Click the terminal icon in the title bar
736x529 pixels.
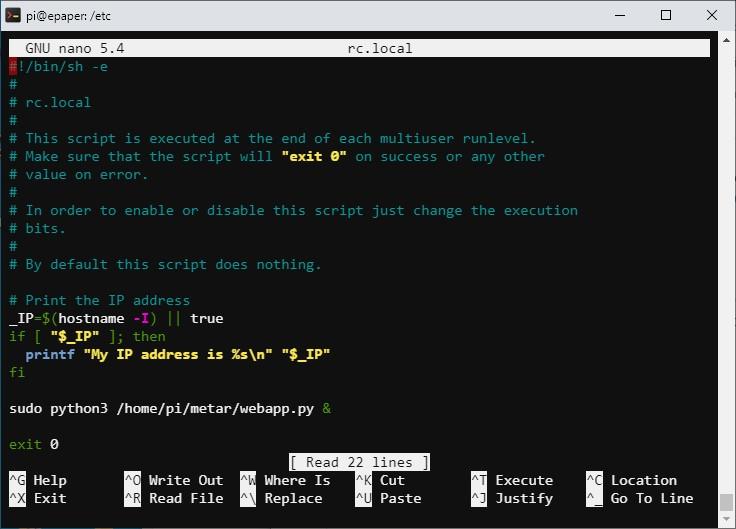tap(13, 15)
